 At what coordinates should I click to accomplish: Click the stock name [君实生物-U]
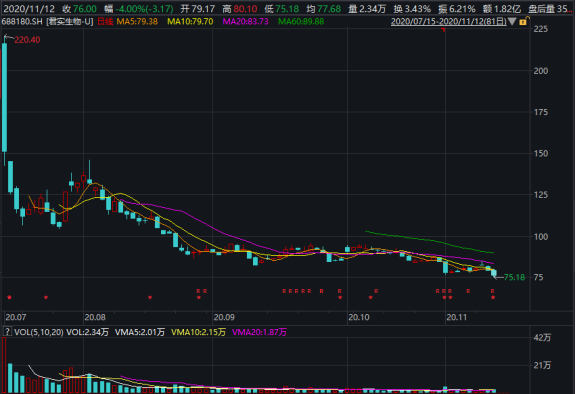(x=70, y=22)
